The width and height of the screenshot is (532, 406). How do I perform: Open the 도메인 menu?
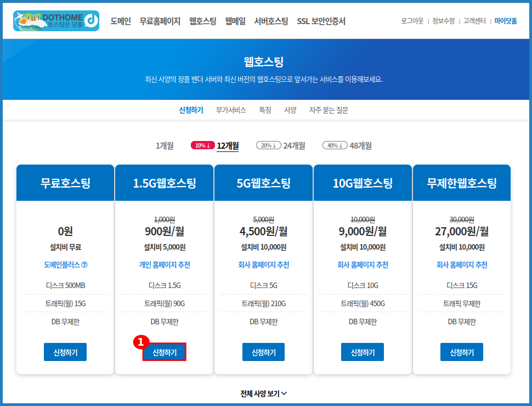coord(121,21)
